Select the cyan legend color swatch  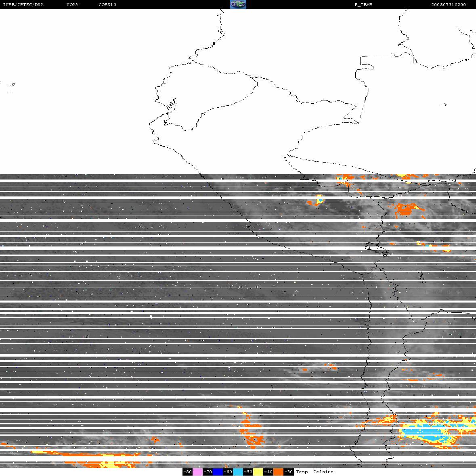point(238,472)
